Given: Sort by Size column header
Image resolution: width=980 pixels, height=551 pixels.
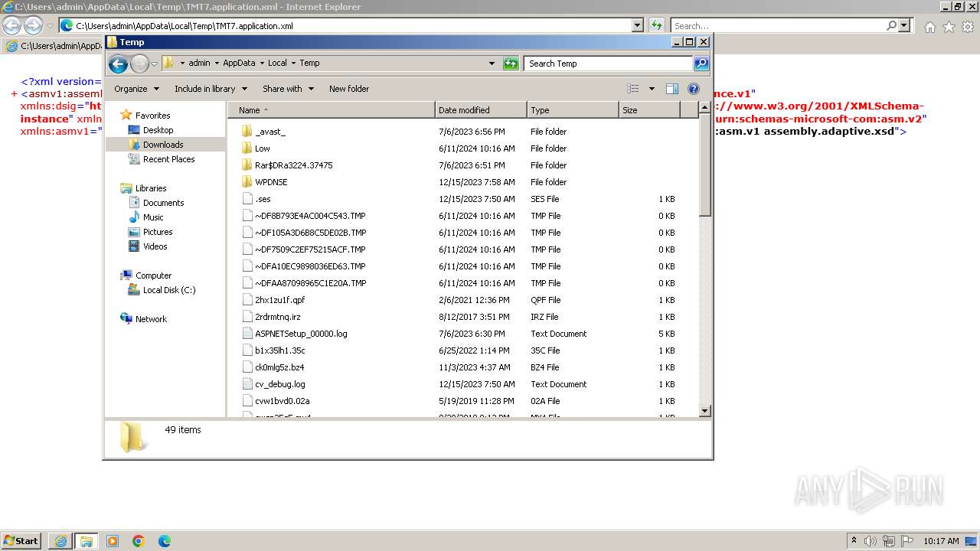Looking at the screenshot, I should [649, 110].
